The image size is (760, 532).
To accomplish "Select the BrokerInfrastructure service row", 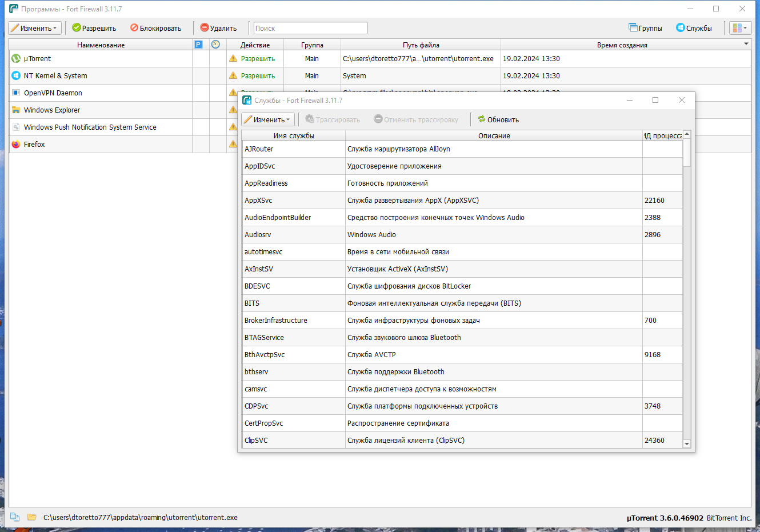I will (x=462, y=320).
